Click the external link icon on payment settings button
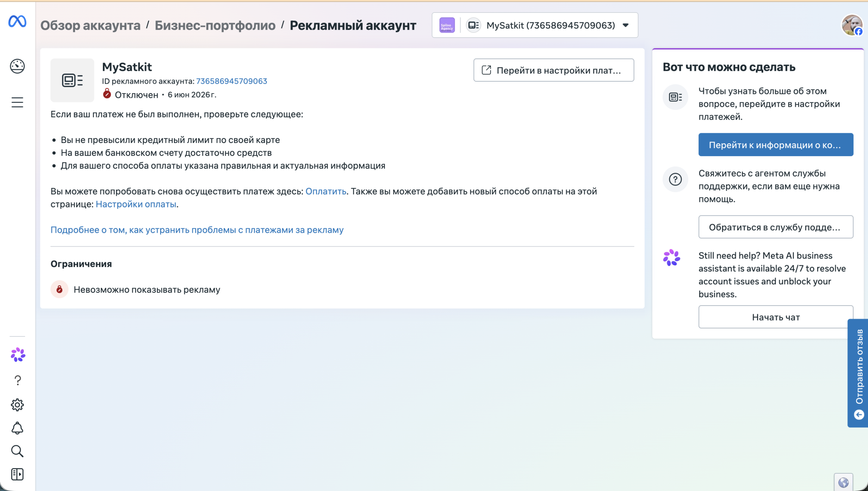 point(486,70)
